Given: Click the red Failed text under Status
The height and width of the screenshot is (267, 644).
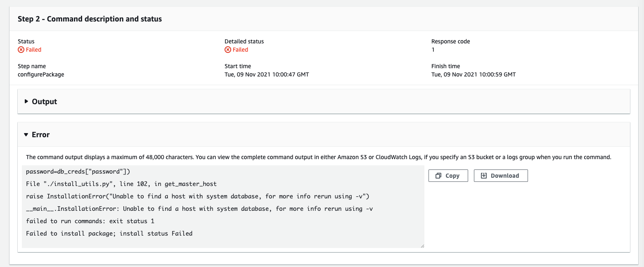Looking at the screenshot, I should pyautogui.click(x=33, y=50).
